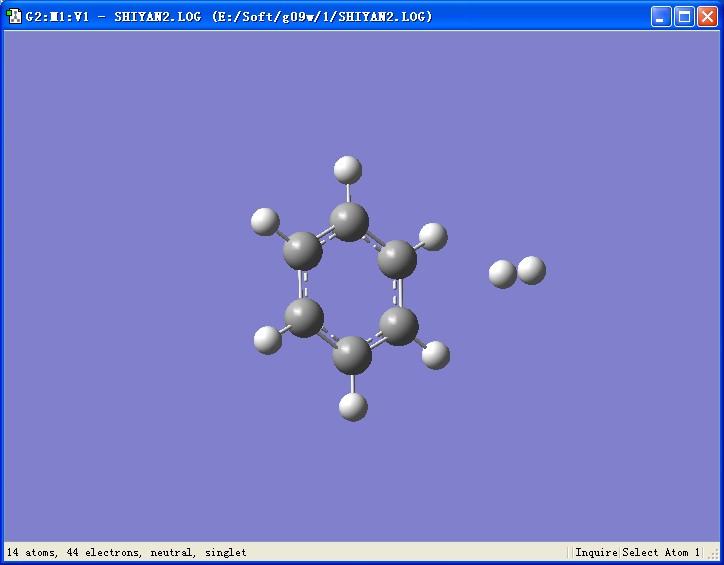The height and width of the screenshot is (565, 724).
Task: Pick the hydrogen on the upper-right carbon
Action: pyautogui.click(x=433, y=236)
